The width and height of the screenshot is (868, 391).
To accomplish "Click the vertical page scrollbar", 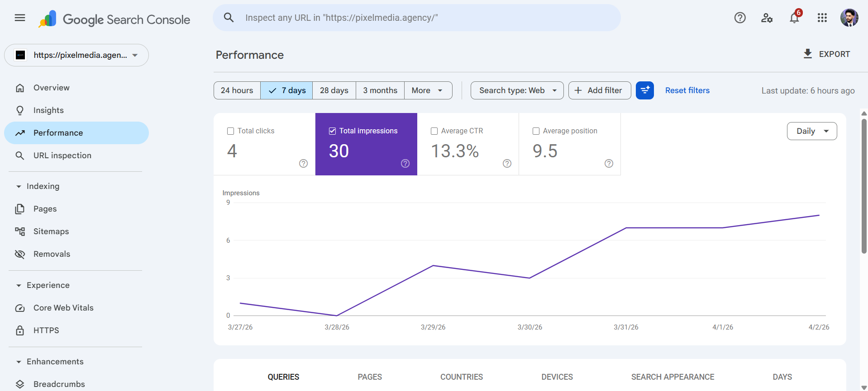I will [x=864, y=186].
